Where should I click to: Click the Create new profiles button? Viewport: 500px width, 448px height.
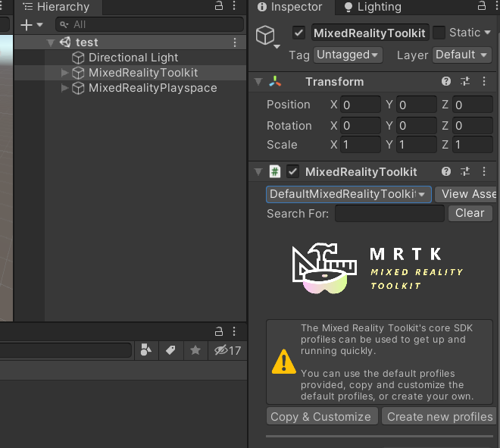point(440,416)
